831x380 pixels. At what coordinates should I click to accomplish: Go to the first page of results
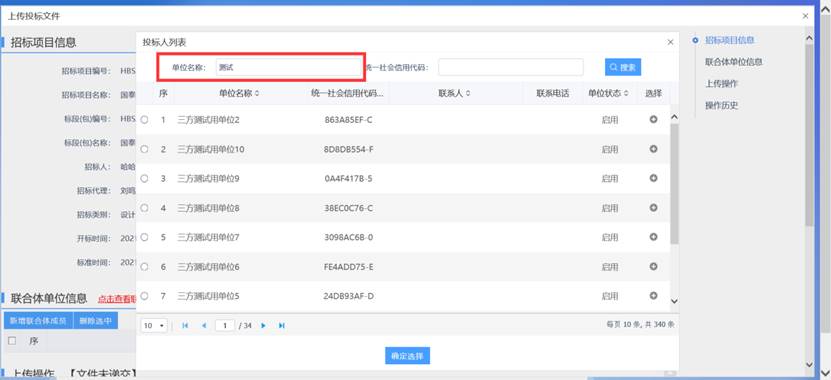(185, 325)
